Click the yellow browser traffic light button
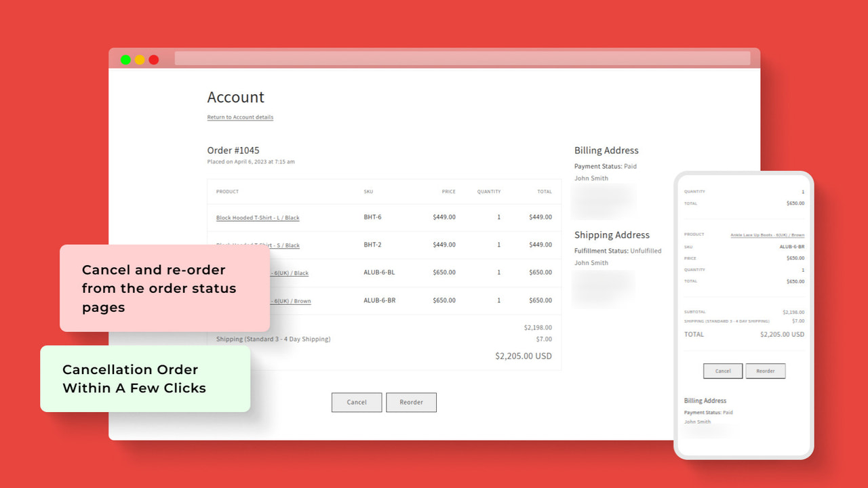 click(x=140, y=59)
